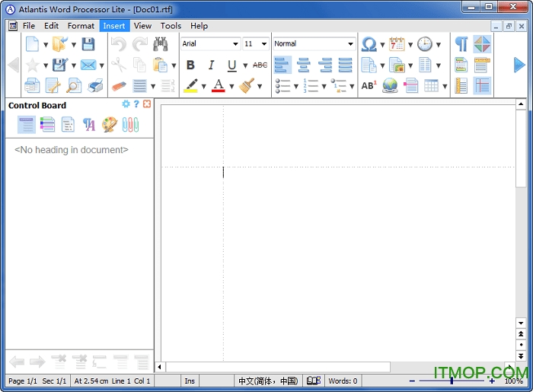This screenshot has height=392, width=533.
Task: Click the yellow highlight color marker
Action: 191,85
